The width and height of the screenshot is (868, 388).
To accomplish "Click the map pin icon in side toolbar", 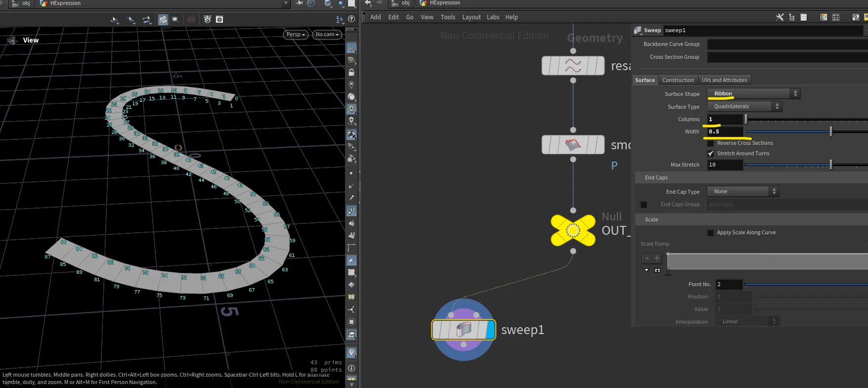I will point(351,352).
